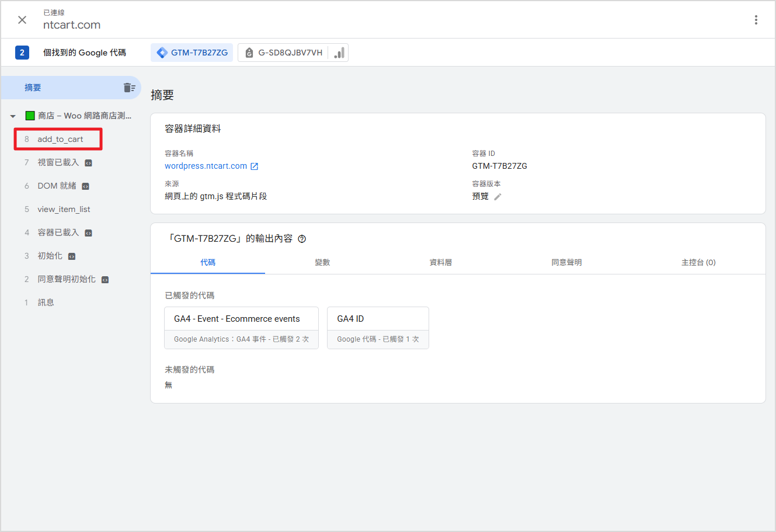Select event 7 視窗已載入

(58, 162)
